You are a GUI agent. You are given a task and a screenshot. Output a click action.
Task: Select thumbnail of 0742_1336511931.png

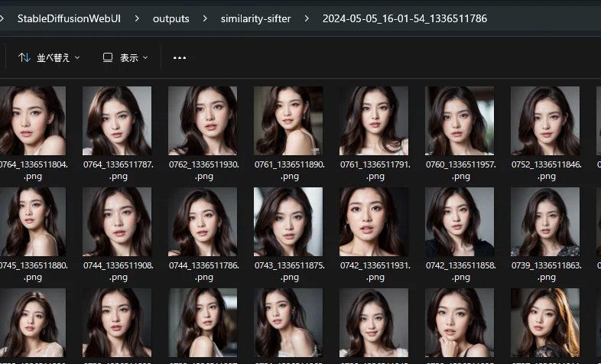(x=374, y=222)
